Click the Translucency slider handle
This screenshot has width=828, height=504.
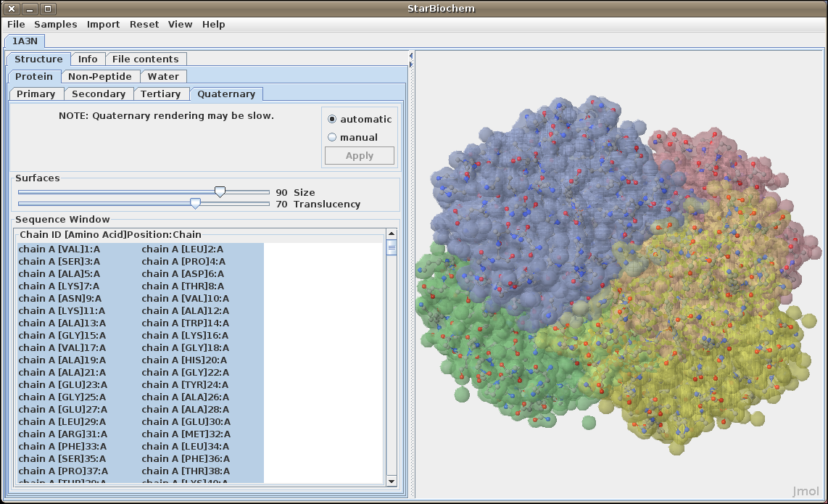(195, 203)
